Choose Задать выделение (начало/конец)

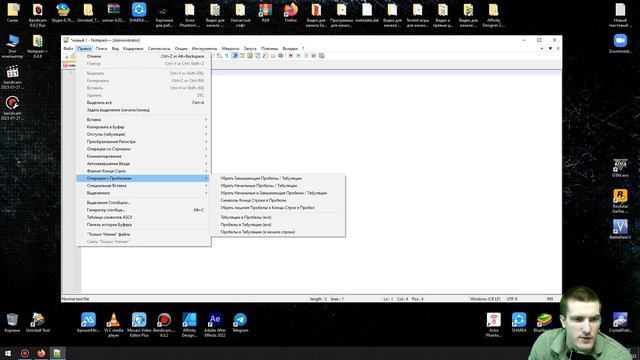click(144, 110)
